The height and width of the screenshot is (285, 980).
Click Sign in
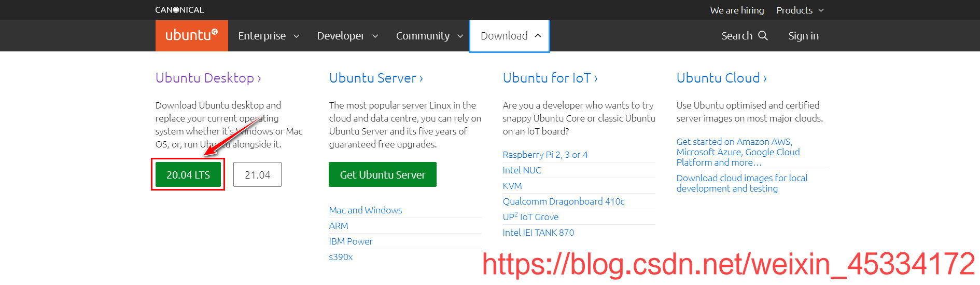pos(803,36)
